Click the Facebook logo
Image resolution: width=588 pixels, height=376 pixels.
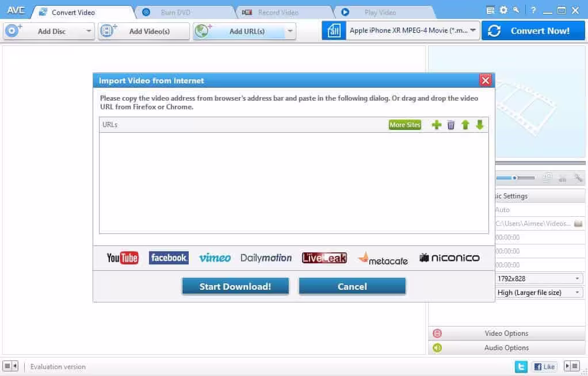(x=169, y=258)
